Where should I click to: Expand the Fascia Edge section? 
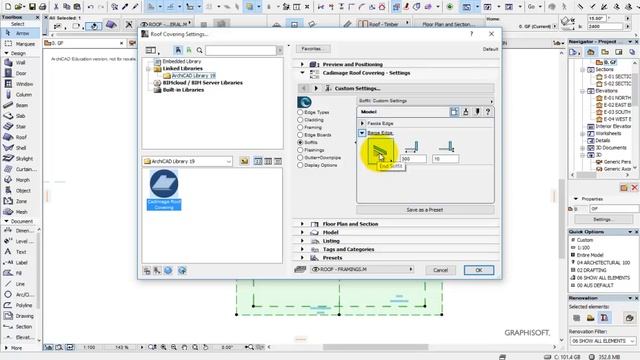click(362, 123)
